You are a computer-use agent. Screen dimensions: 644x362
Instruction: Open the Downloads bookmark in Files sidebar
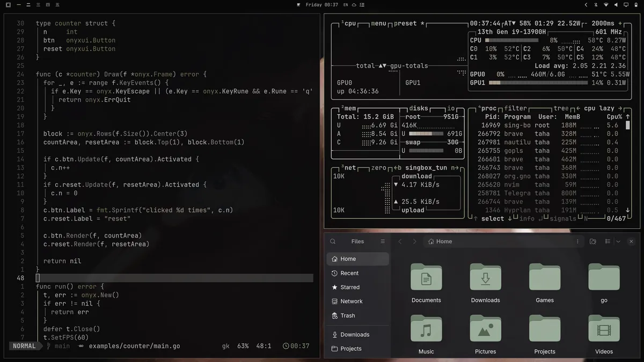[357, 335]
